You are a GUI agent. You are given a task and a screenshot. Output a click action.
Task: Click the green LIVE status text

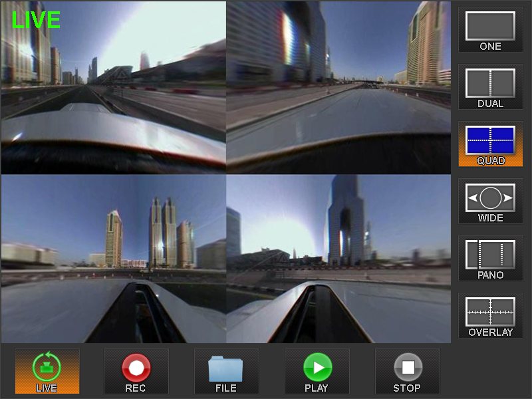36,20
